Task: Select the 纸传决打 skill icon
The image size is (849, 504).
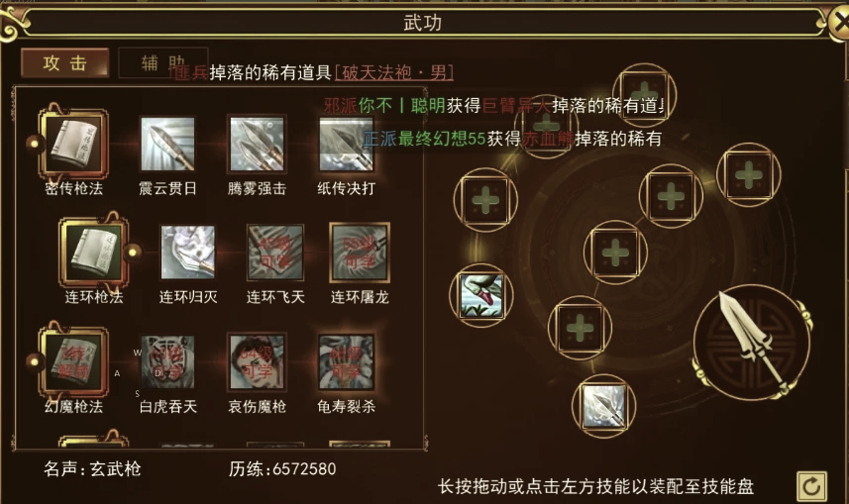Action: click(x=346, y=144)
